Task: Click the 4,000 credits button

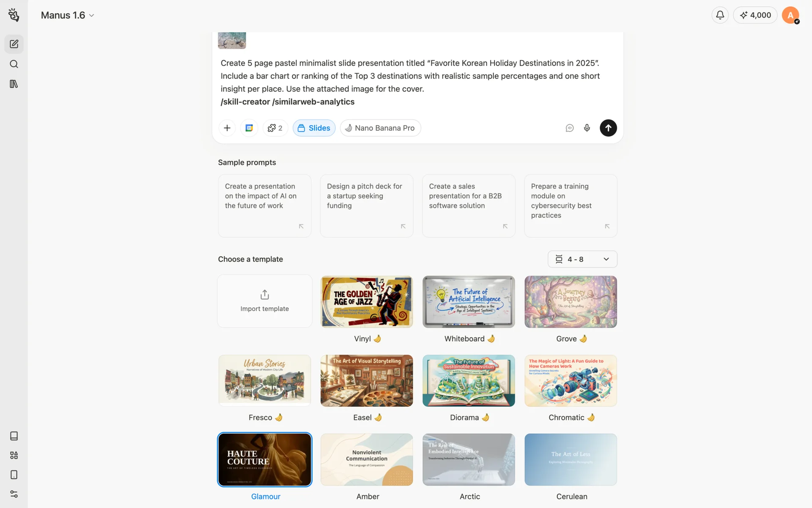Action: point(755,15)
